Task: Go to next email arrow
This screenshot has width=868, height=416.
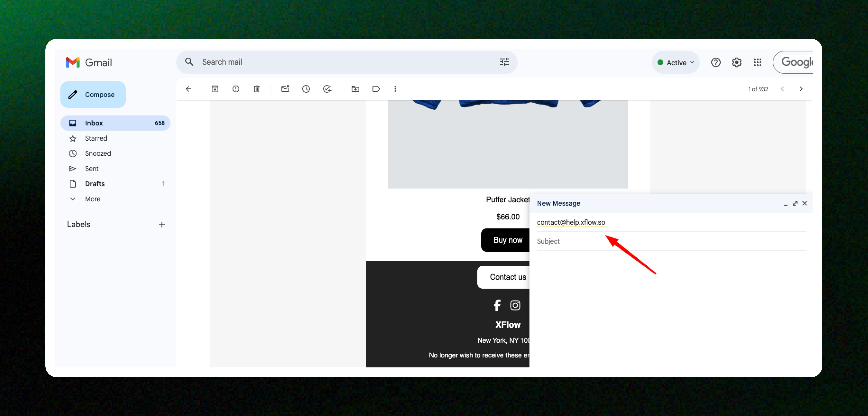Action: (801, 89)
